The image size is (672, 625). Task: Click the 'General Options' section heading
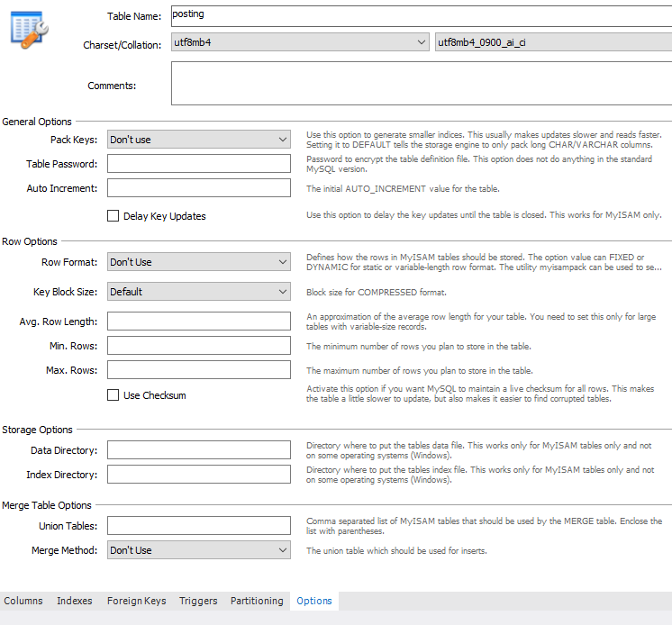point(37,122)
